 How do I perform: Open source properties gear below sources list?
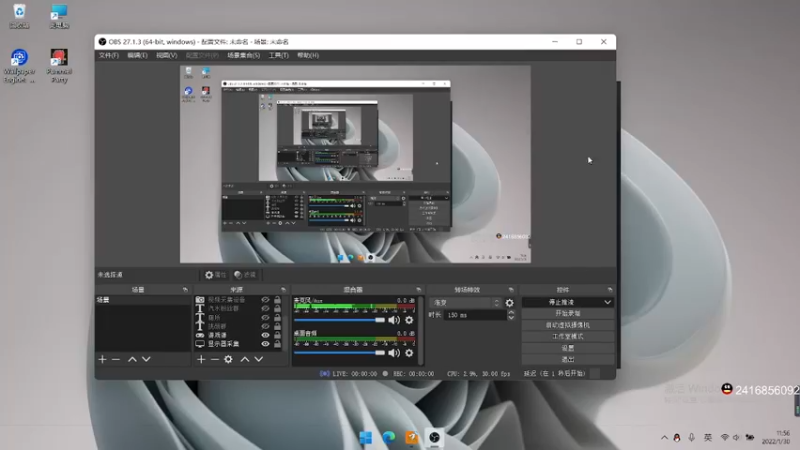click(x=228, y=359)
